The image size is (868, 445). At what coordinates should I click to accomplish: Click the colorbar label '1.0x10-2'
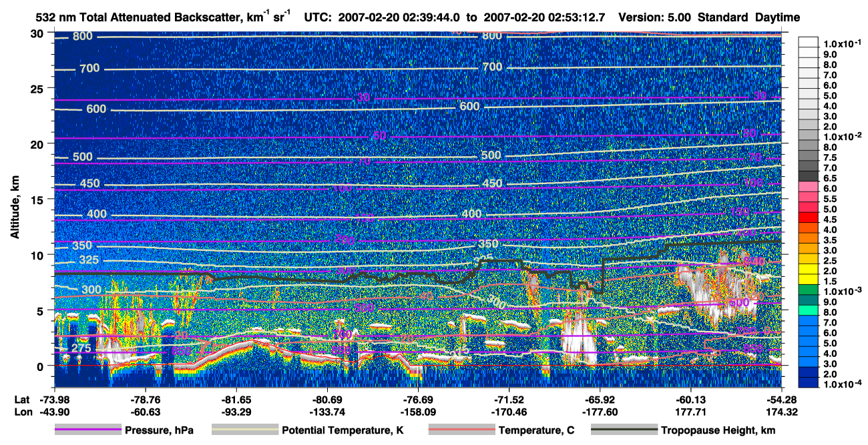point(841,135)
